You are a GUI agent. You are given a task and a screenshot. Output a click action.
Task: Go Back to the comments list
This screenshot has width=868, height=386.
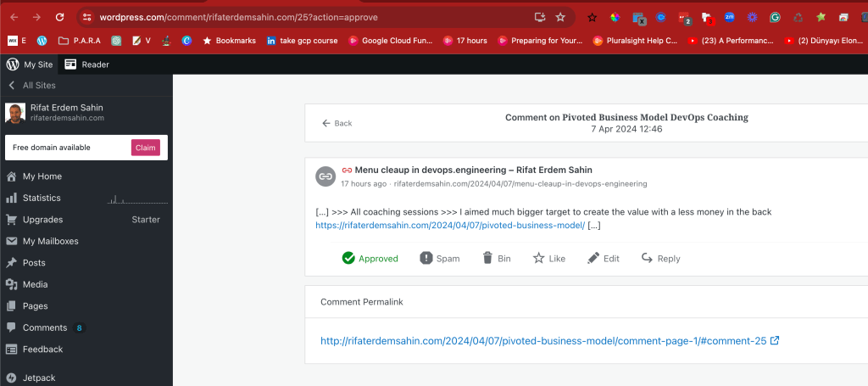pos(337,123)
